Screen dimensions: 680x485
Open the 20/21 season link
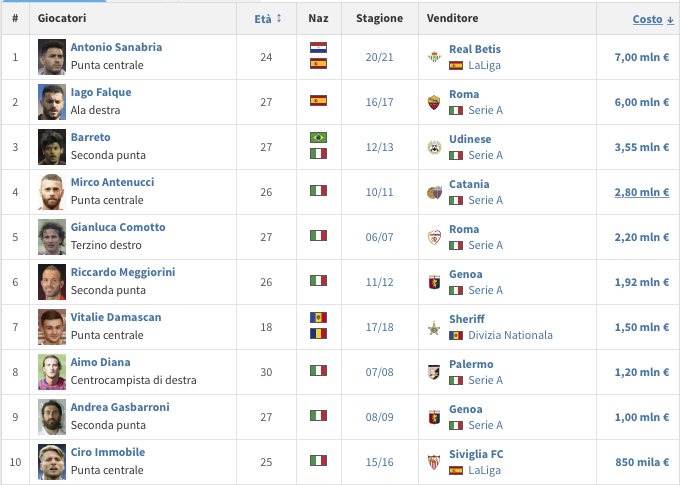[x=378, y=57]
